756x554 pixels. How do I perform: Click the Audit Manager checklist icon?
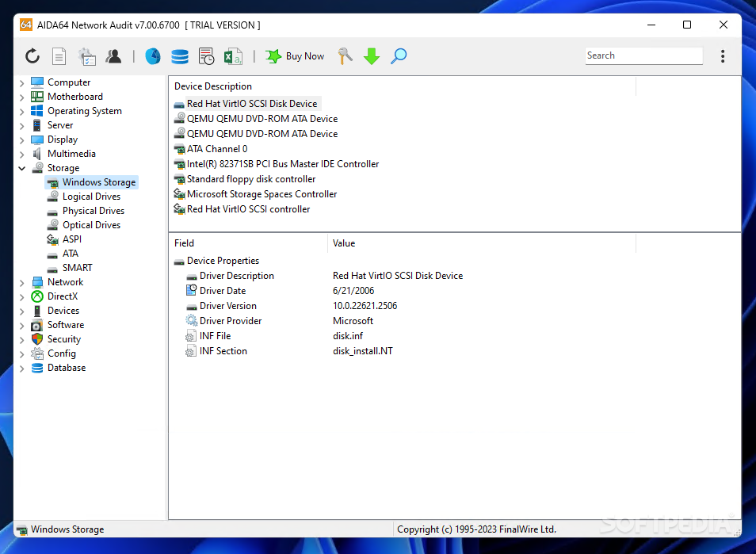(87, 56)
